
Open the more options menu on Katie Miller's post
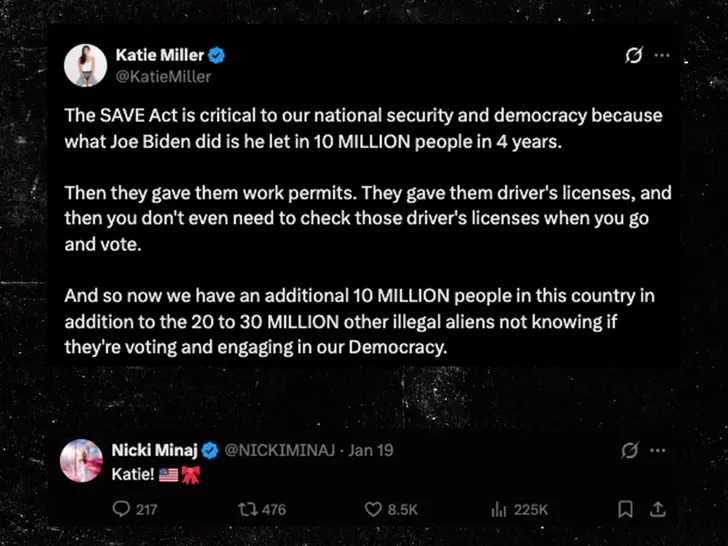pyautogui.click(x=661, y=56)
